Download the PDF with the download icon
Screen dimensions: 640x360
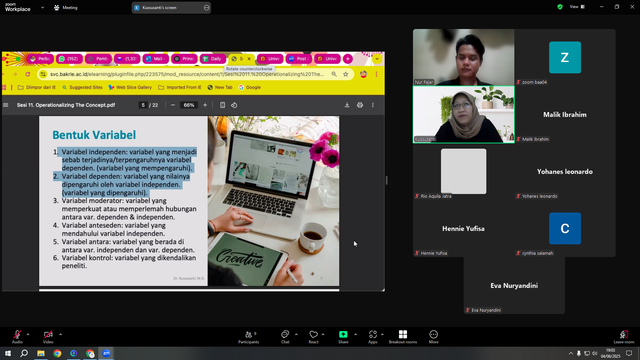(x=347, y=105)
